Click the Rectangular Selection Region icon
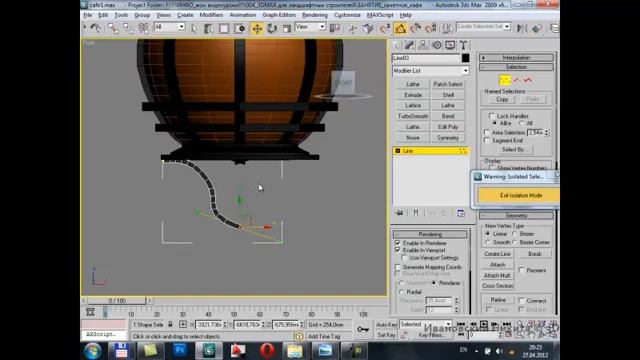The width and height of the screenshot is (640, 360). [x=224, y=28]
